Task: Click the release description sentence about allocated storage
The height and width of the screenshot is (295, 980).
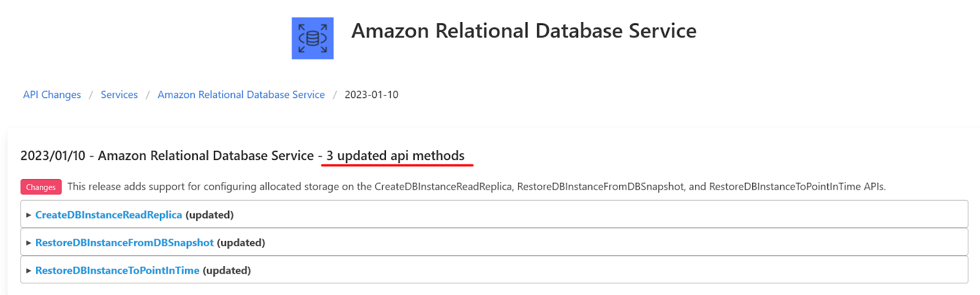Action: 476,186
